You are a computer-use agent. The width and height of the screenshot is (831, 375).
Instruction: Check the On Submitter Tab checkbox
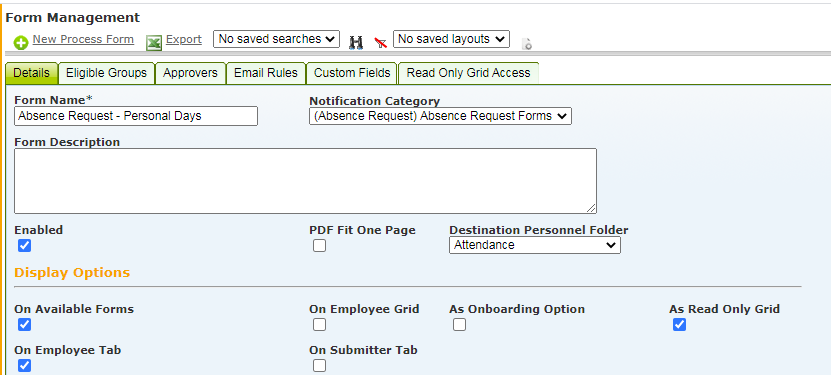point(319,365)
